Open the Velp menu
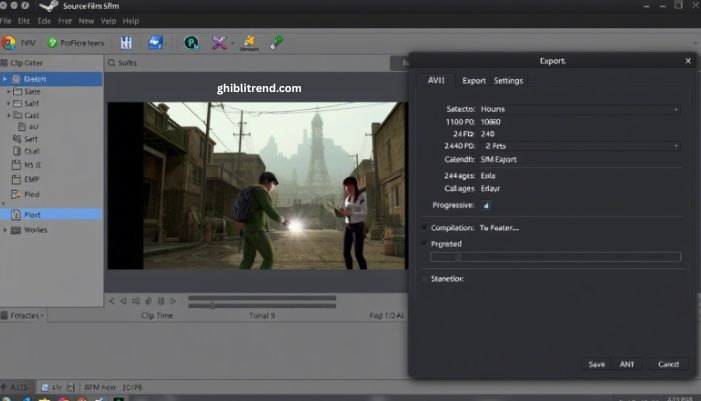The image size is (701, 401). (x=108, y=21)
